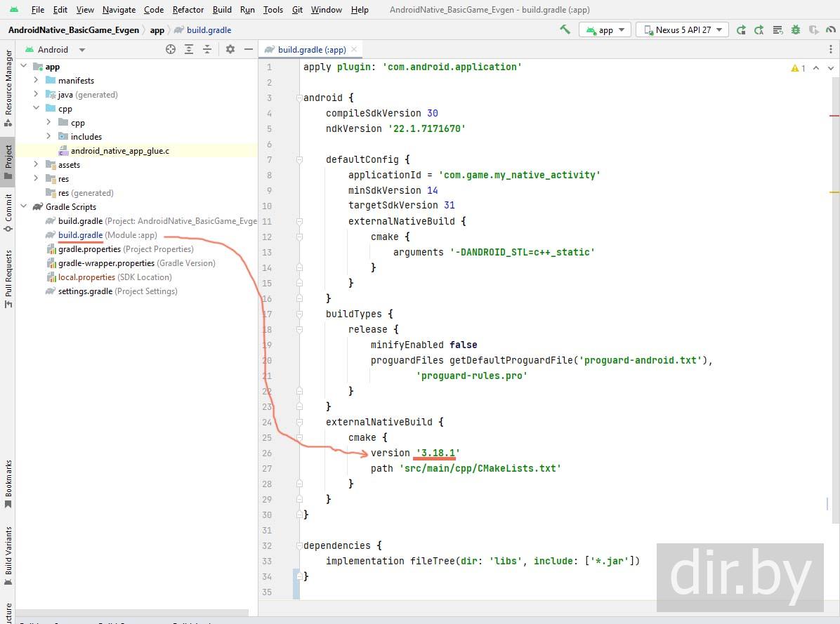Open the Refactor menu
This screenshot has height=624, width=840.
tap(188, 10)
